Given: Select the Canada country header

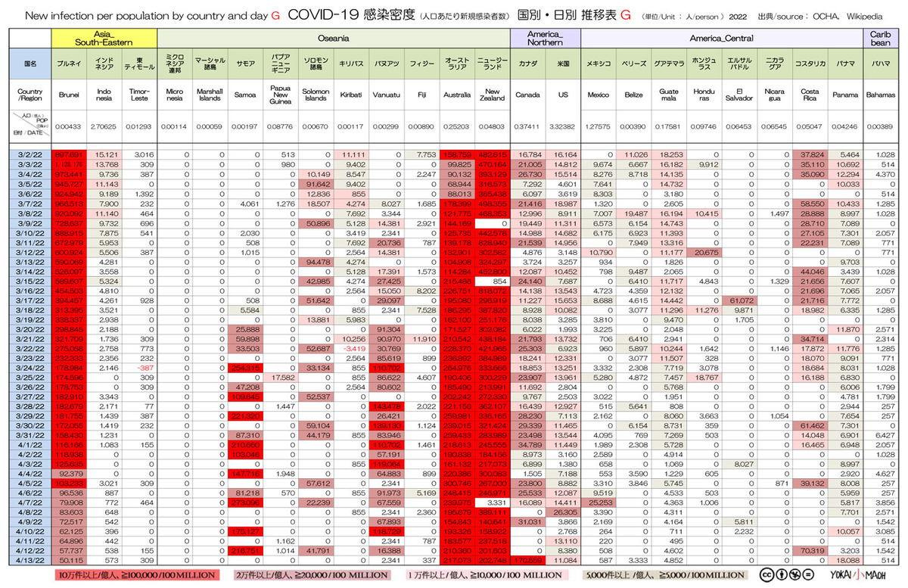Looking at the screenshot, I should pyautogui.click(x=527, y=96).
